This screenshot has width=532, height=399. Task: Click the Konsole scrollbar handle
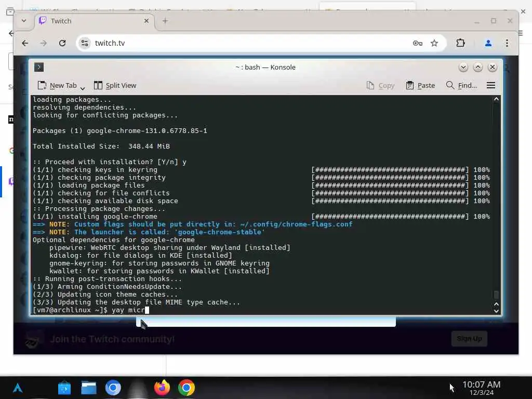click(x=496, y=295)
